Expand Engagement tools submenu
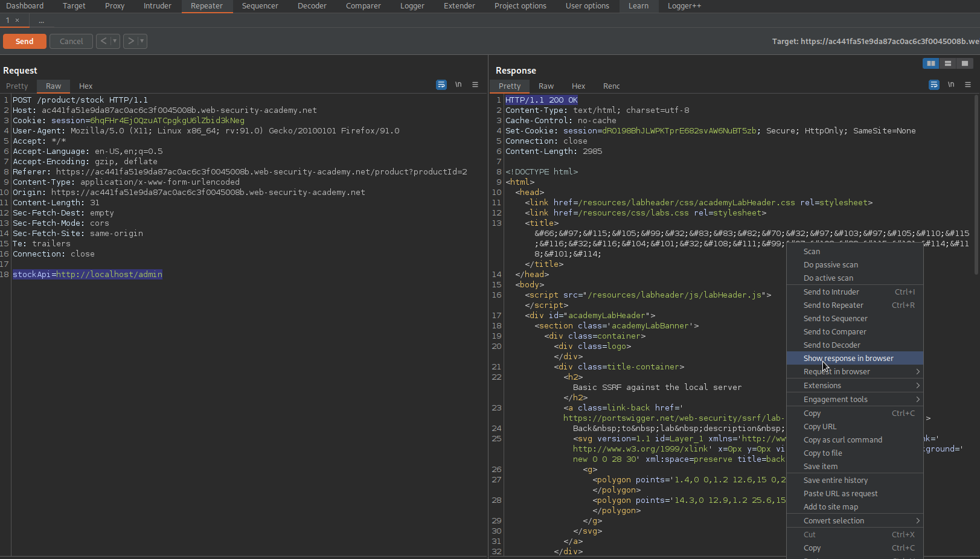 [x=855, y=399]
